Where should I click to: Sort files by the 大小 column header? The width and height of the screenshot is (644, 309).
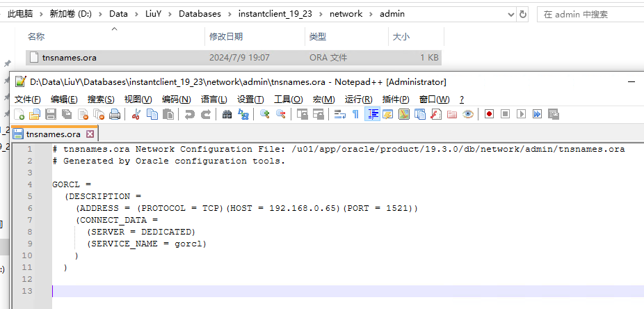[x=416, y=37]
